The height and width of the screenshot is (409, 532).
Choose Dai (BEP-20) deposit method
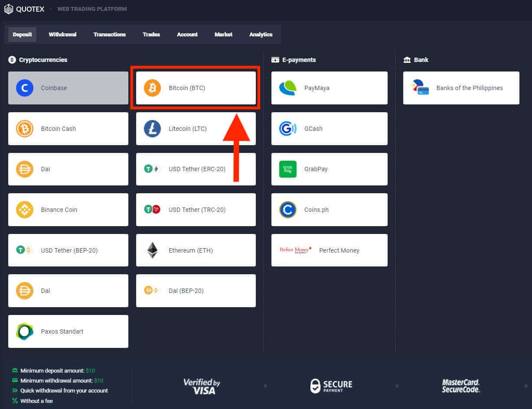[196, 291]
